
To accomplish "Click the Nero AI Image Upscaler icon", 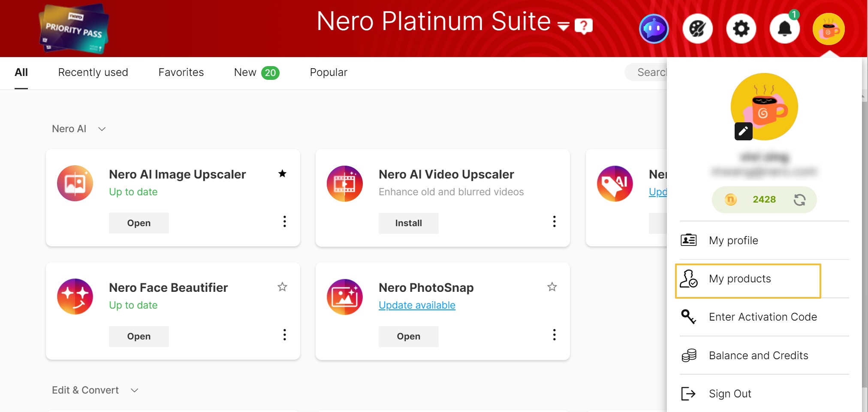I will click(x=75, y=183).
